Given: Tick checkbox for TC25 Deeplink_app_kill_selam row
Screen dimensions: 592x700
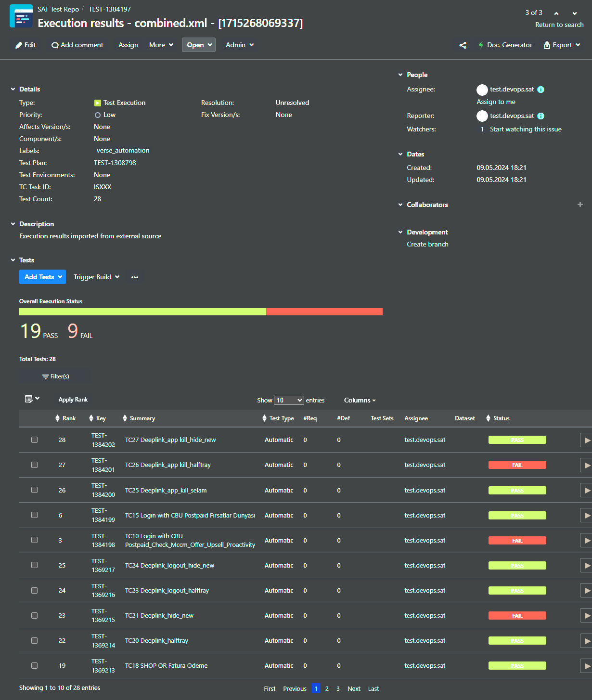Looking at the screenshot, I should tap(34, 490).
